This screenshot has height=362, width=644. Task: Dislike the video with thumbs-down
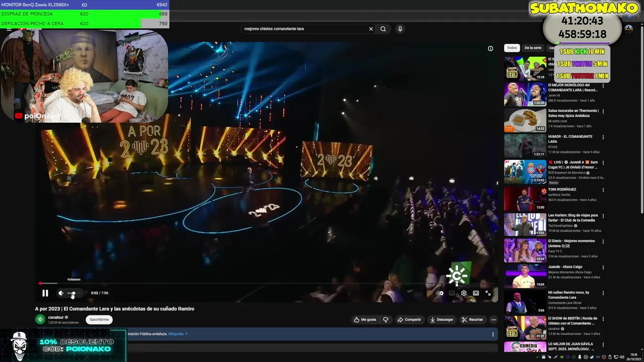click(x=386, y=319)
